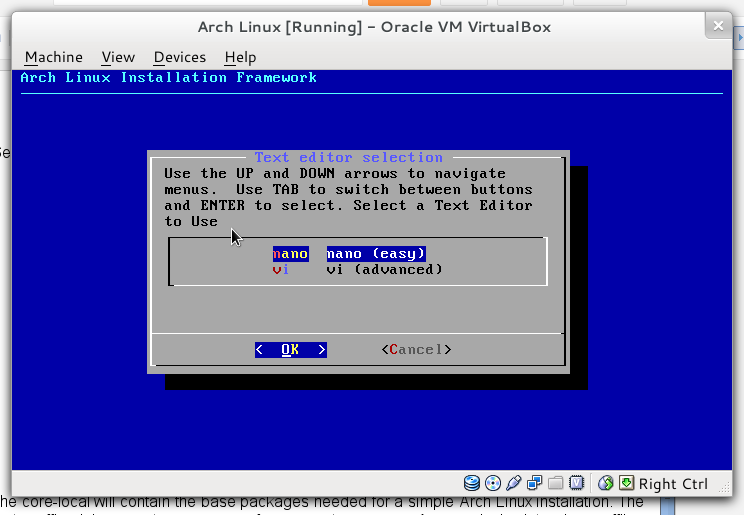Open the Machine menu
The image size is (744, 515).
pos(54,57)
